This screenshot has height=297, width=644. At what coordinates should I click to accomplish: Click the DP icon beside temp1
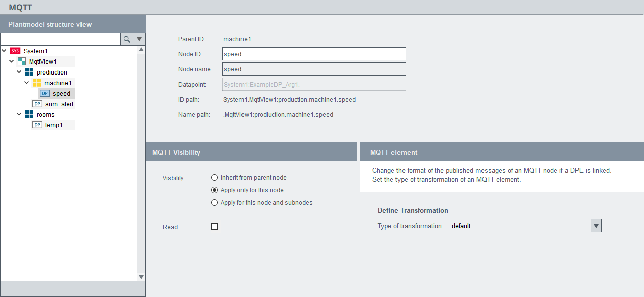(37, 125)
